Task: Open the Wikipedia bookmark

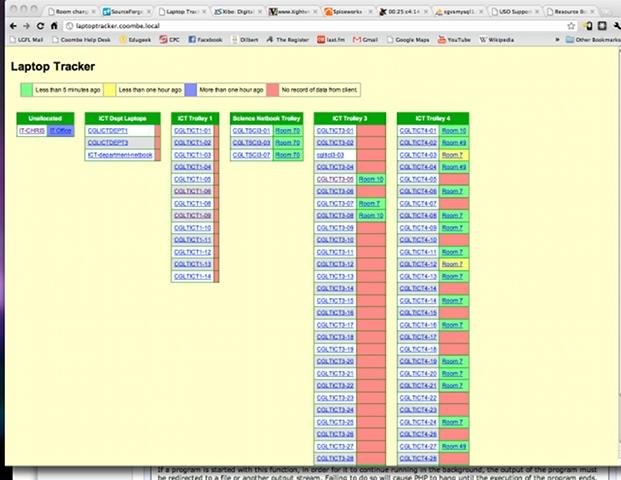Action: point(497,40)
